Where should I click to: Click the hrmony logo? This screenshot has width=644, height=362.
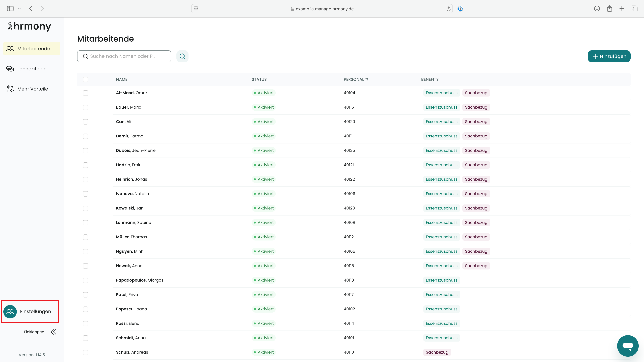(x=30, y=26)
